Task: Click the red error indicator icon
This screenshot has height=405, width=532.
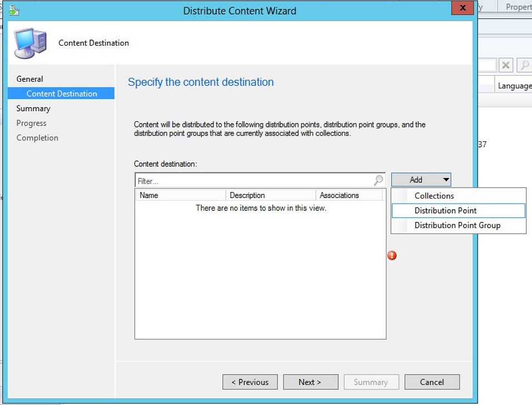Action: click(x=392, y=255)
